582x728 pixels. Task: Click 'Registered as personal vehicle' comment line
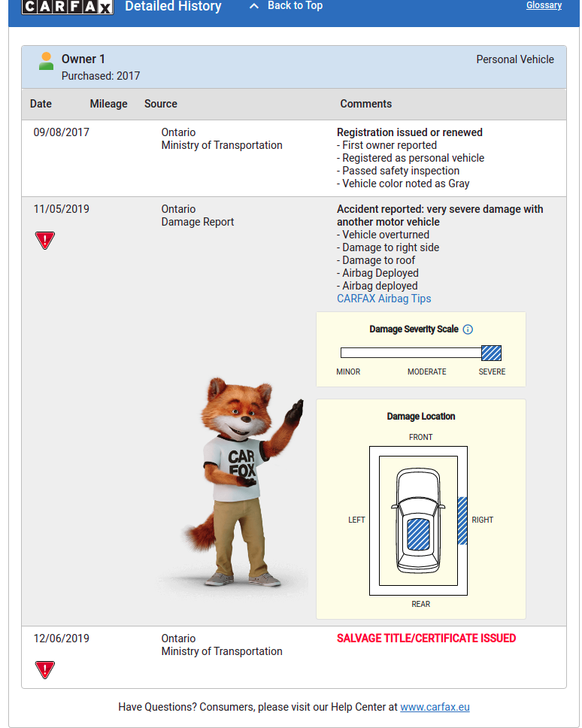(411, 159)
